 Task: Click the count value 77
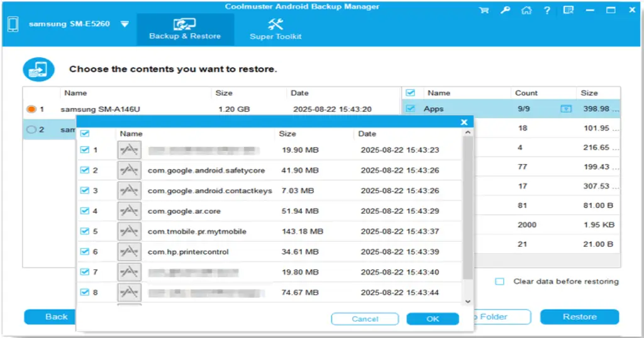point(523,167)
